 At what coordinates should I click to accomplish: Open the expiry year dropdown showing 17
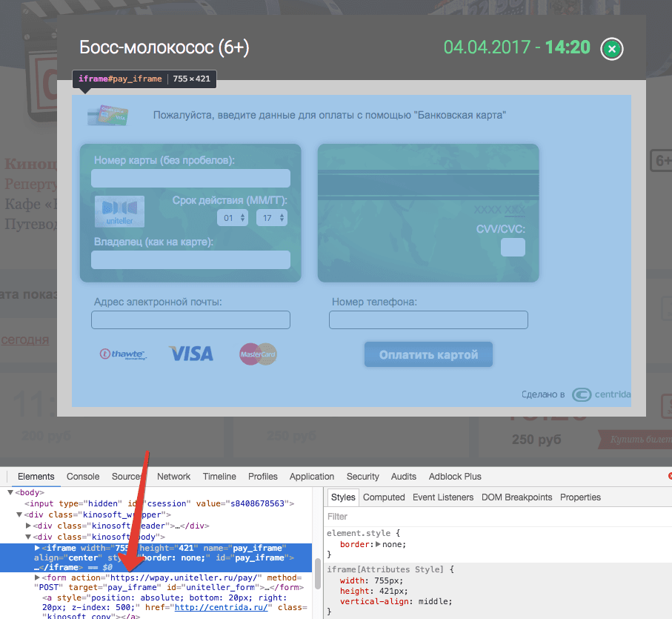click(272, 218)
